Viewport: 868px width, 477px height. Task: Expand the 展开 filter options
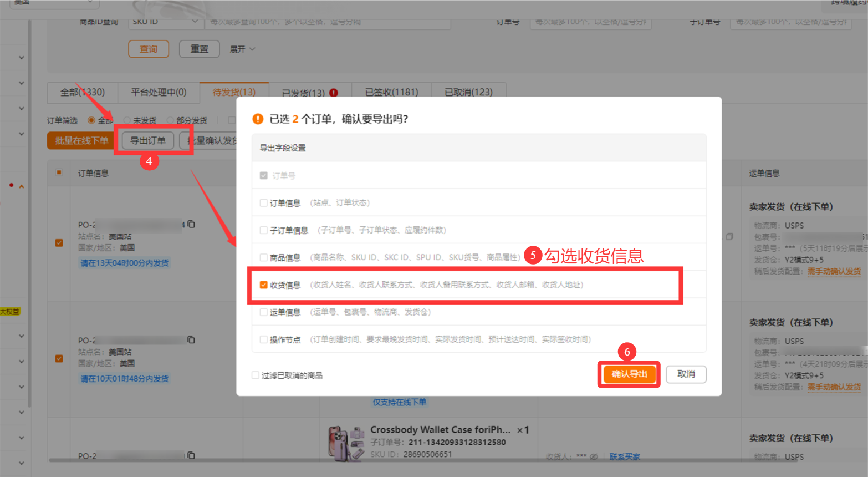tap(242, 49)
